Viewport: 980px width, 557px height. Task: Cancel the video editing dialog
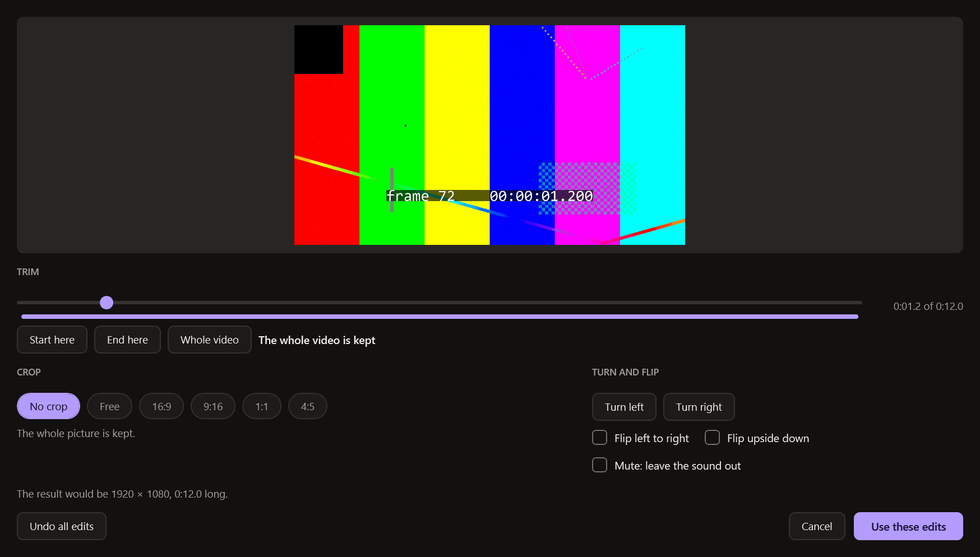[x=817, y=526]
